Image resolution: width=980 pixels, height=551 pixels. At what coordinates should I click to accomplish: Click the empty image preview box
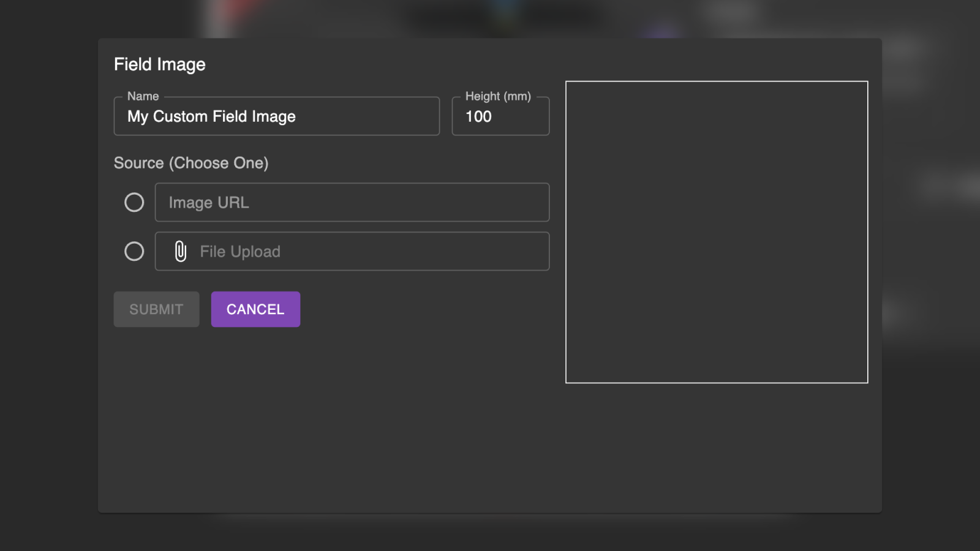(717, 232)
